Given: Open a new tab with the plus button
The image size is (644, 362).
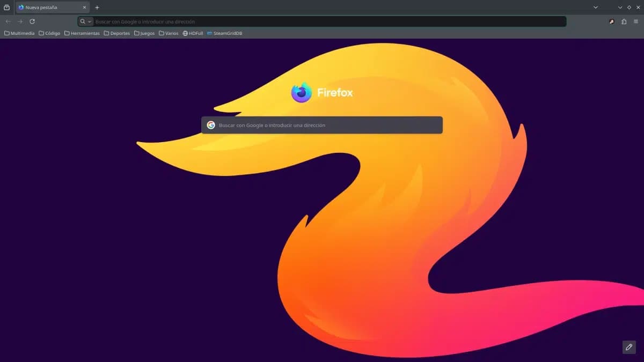Looking at the screenshot, I should (x=97, y=8).
